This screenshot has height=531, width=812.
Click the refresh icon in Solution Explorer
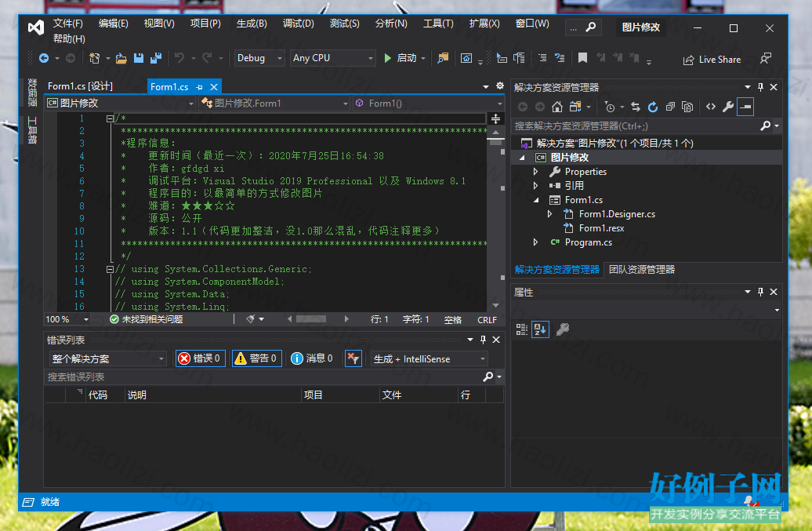click(x=653, y=107)
